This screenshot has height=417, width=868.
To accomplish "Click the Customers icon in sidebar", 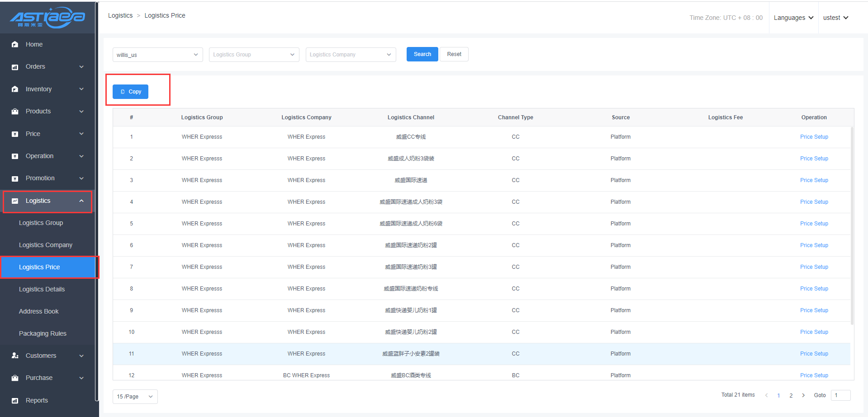I will click(x=15, y=356).
